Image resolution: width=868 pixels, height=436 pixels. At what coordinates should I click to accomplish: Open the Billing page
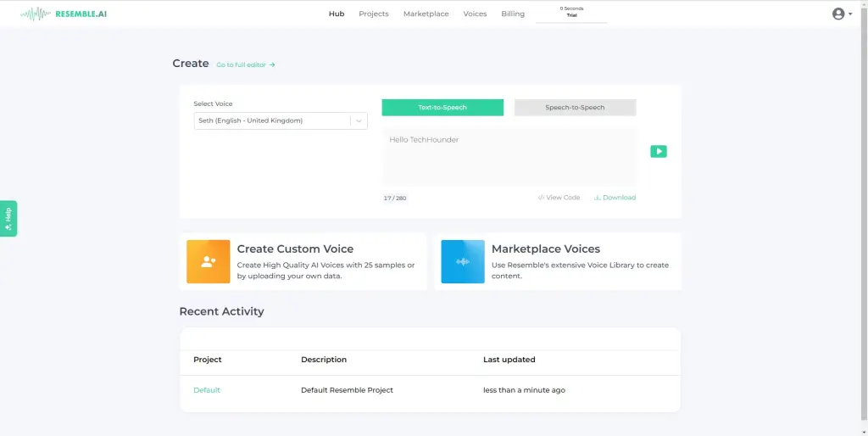pyautogui.click(x=513, y=14)
